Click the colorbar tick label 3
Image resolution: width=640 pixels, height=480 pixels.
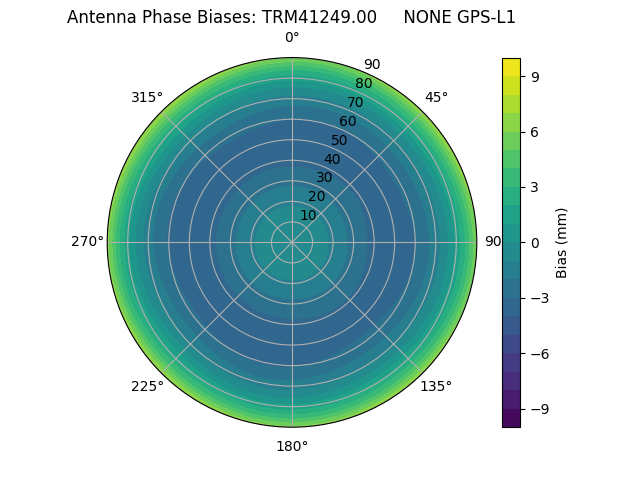(x=536, y=187)
